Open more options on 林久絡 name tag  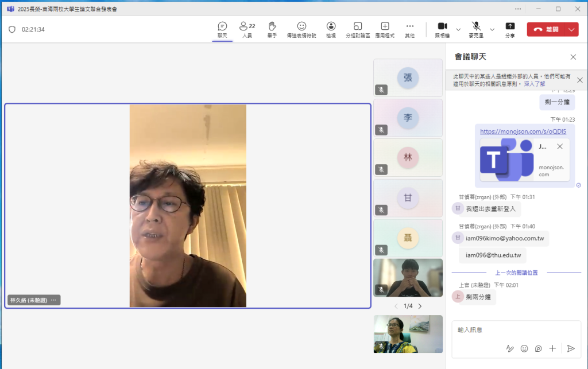click(53, 300)
